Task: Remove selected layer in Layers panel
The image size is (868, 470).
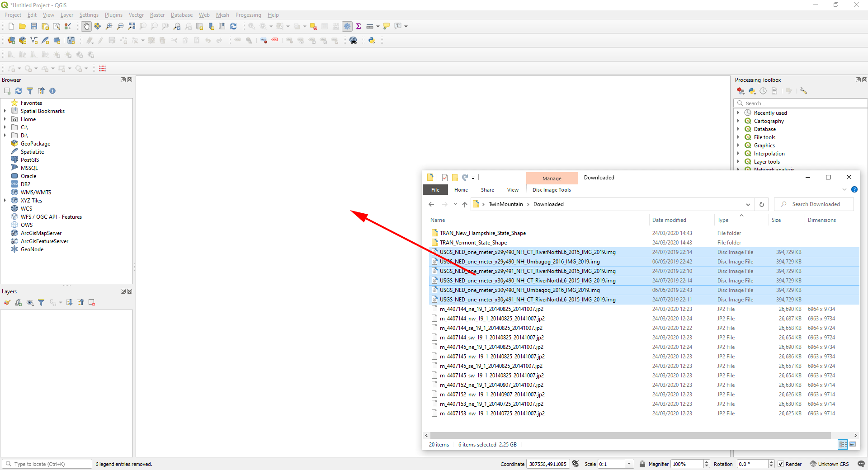Action: coord(92,302)
